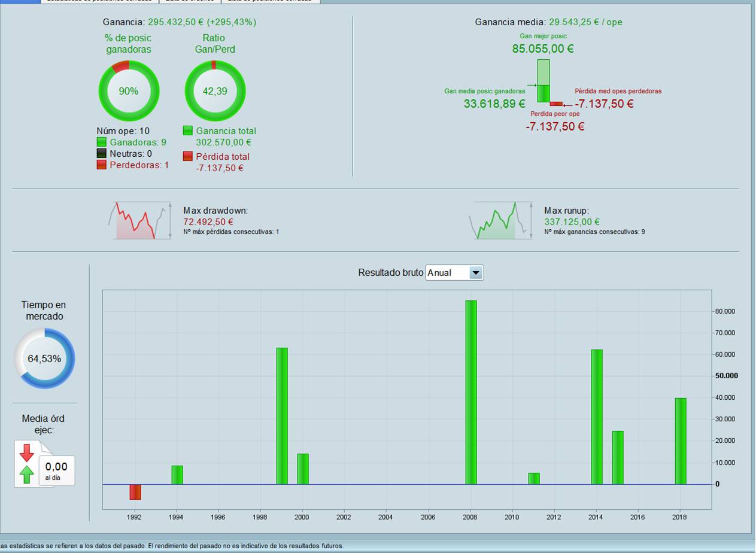Image resolution: width=756 pixels, height=553 pixels.
Task: Click the Resultado bruto label
Action: pos(390,273)
